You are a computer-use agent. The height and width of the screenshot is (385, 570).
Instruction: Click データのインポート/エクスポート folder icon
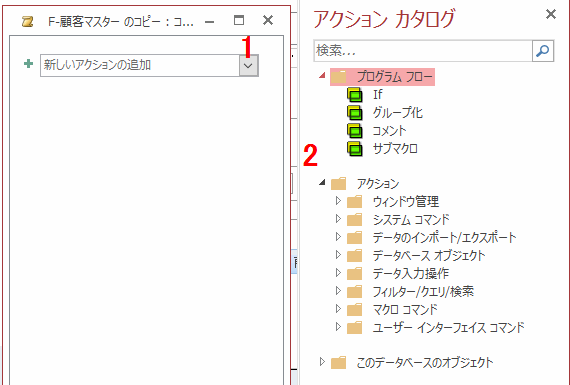point(354,237)
